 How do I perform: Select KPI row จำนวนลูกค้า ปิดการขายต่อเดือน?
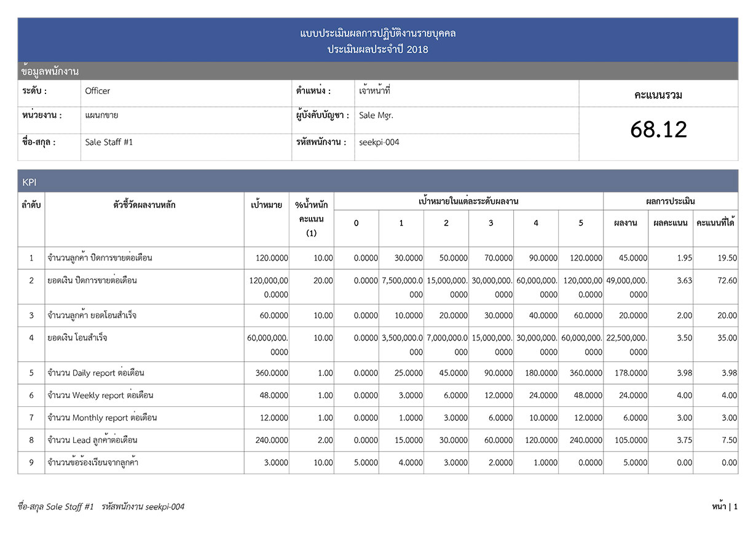tap(378, 258)
